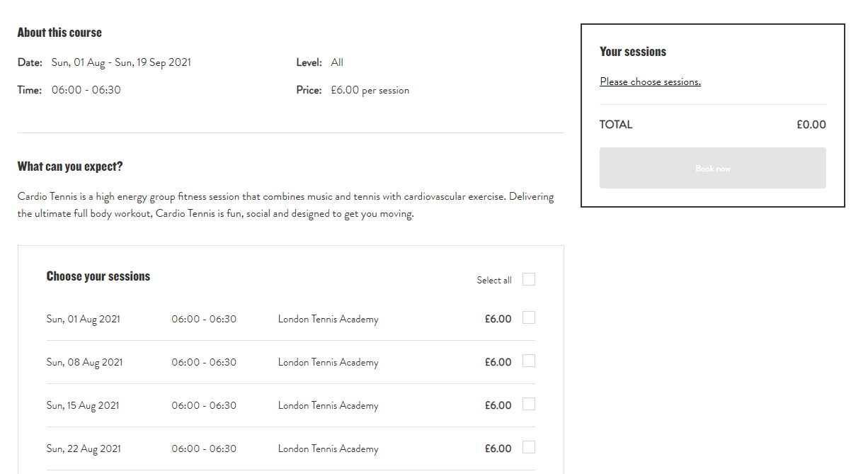
Task: Check the Sun, 08 Aug 2021 session box
Action: click(528, 361)
